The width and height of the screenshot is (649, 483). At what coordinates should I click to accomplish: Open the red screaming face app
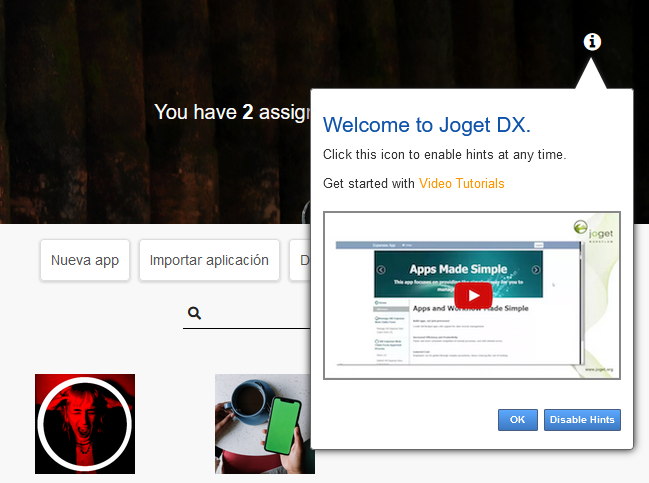85,424
